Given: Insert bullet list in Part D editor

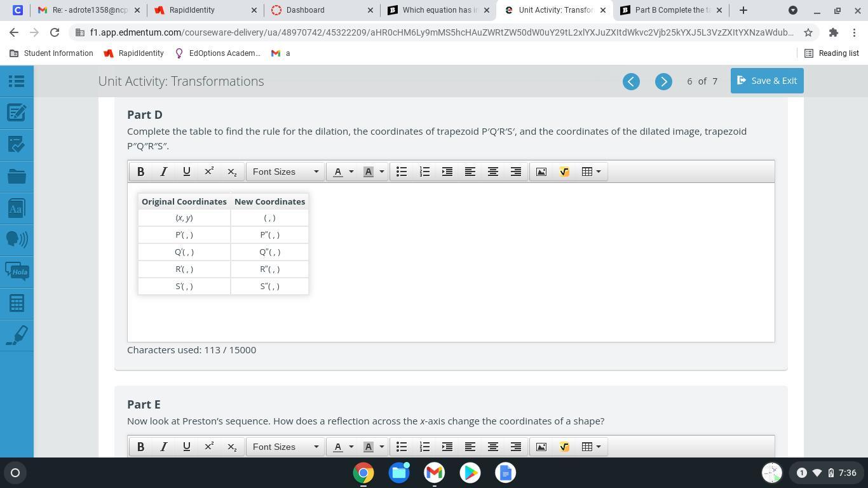Looking at the screenshot, I should coord(402,172).
